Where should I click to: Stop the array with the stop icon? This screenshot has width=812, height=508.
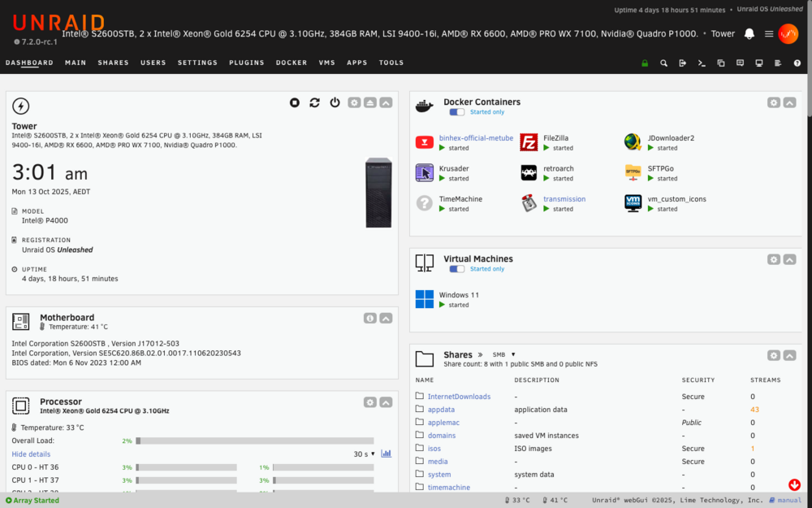point(295,102)
